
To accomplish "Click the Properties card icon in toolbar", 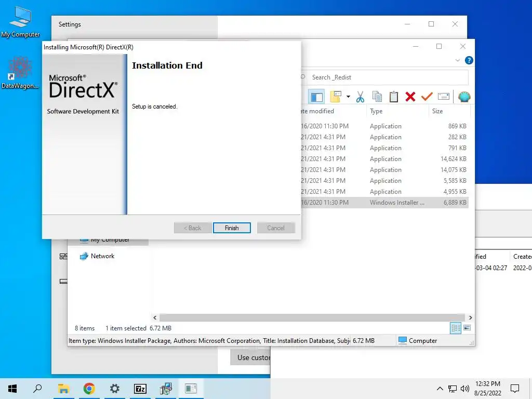I will pos(444,97).
